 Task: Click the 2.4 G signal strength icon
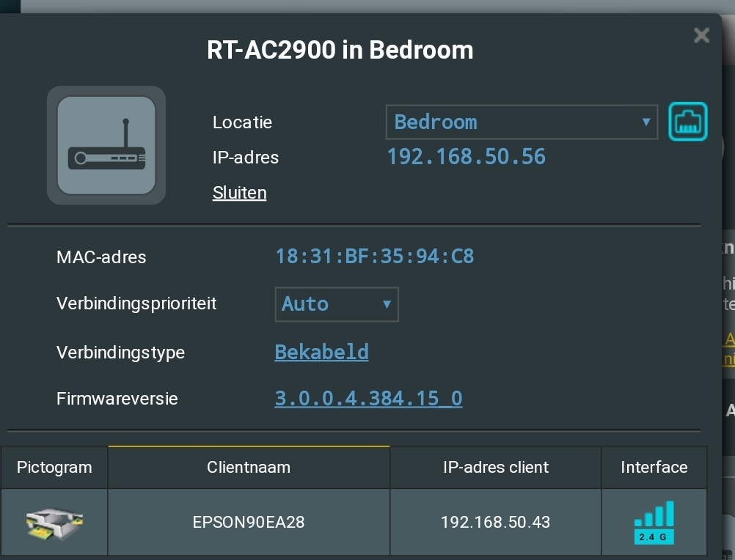coord(654,522)
